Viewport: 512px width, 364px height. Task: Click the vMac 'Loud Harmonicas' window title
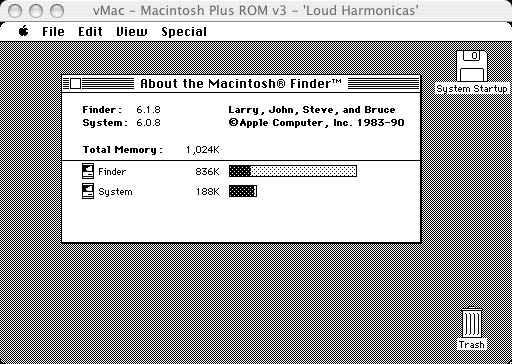click(256, 11)
